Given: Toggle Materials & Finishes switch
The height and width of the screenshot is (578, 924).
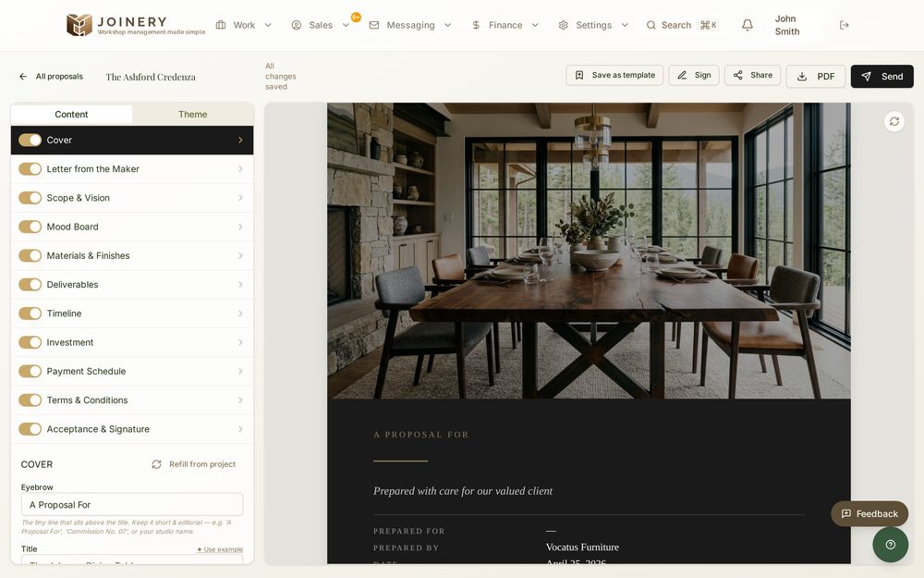Looking at the screenshot, I should tap(30, 255).
